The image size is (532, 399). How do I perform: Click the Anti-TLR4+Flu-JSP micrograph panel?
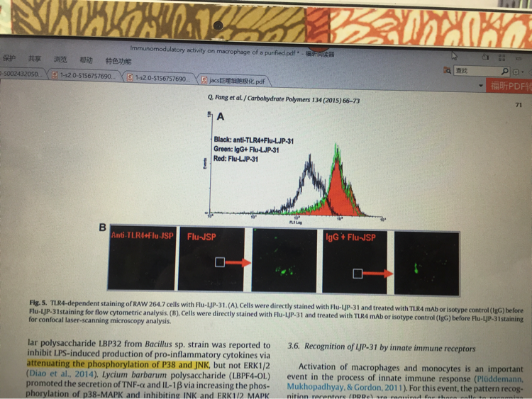(142, 258)
